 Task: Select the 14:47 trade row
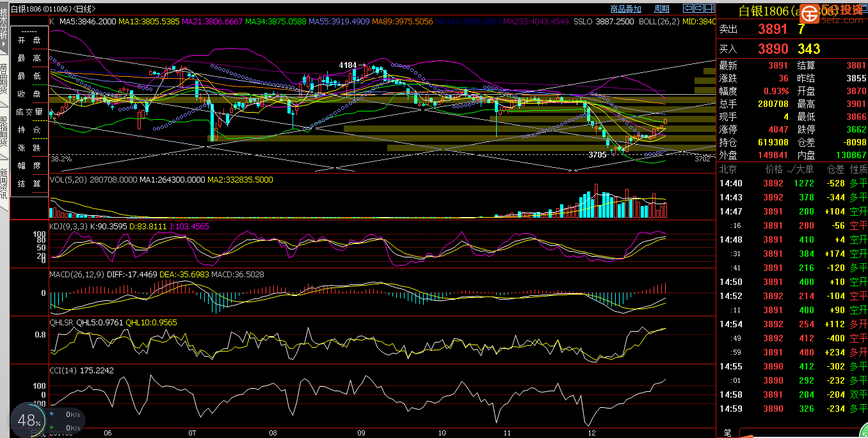(792, 211)
